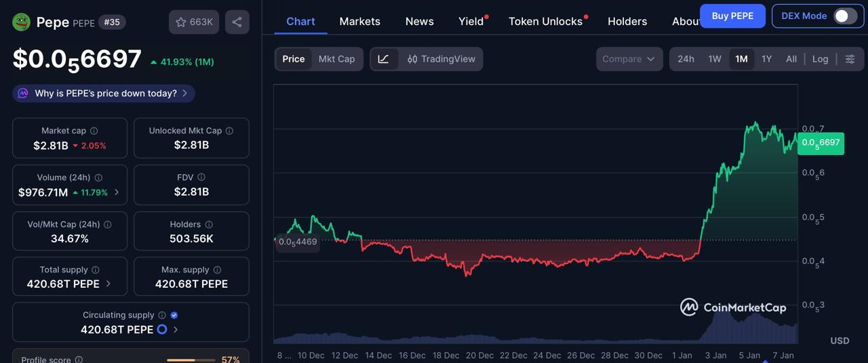
Task: Click the 20 Dec date axis label
Action: point(479,355)
